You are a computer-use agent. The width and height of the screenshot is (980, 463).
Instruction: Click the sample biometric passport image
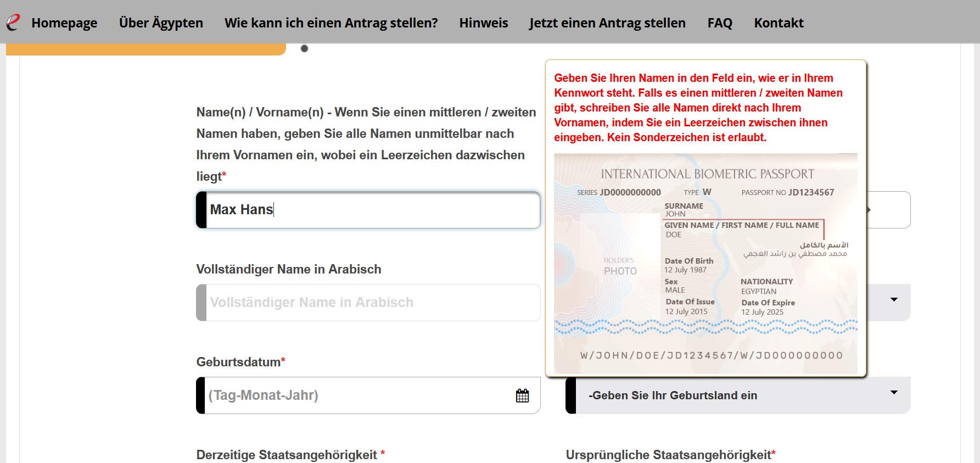pyautogui.click(x=705, y=264)
